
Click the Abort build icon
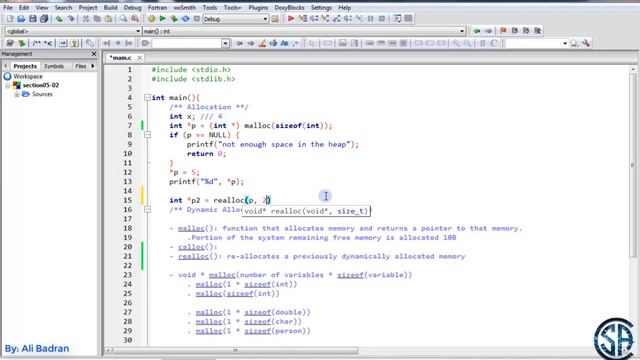coord(196,19)
